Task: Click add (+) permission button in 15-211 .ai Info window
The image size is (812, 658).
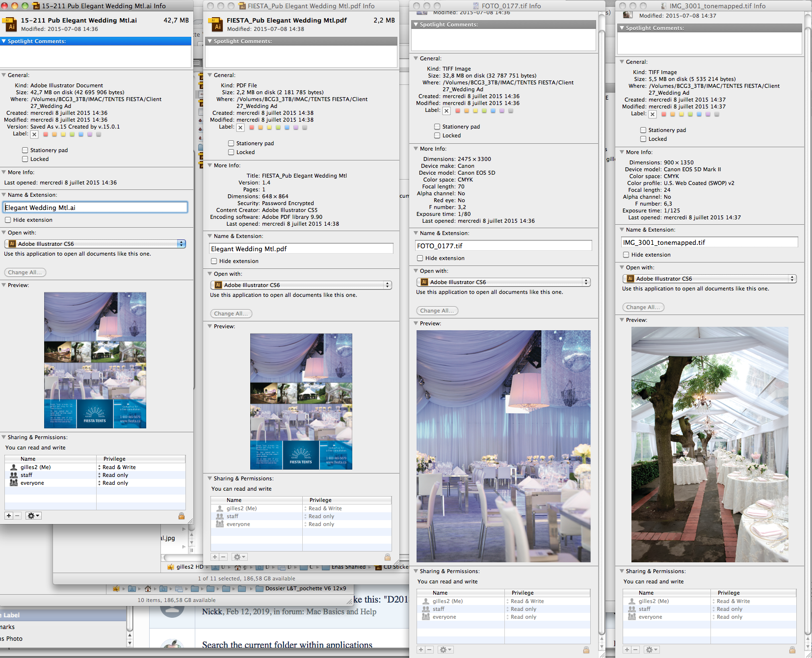Action: click(9, 516)
